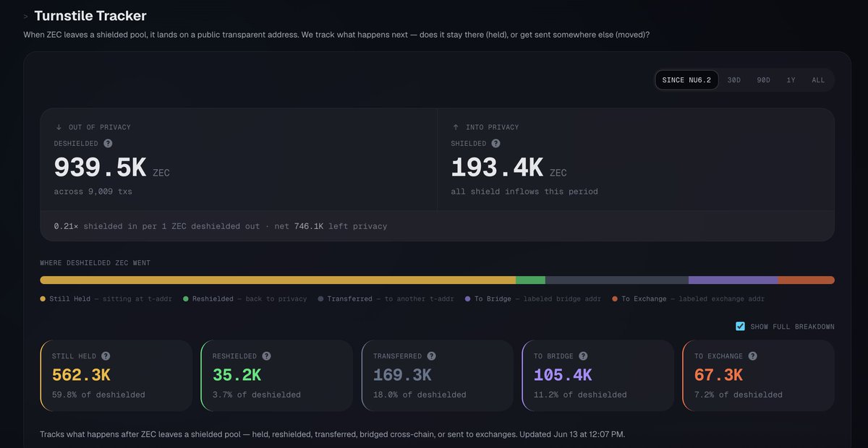The width and height of the screenshot is (868, 448).
Task: Click the Turnstile Tracker heading
Action: [90, 16]
